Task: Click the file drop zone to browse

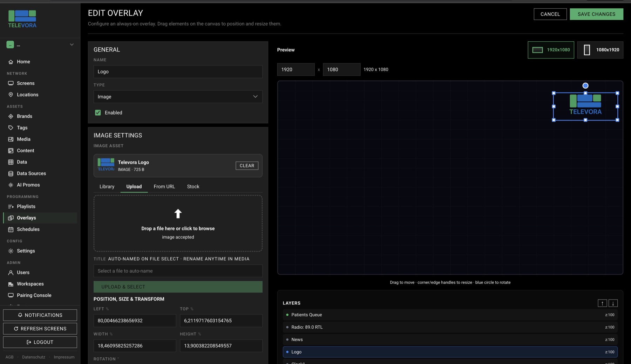Action: pos(178,224)
